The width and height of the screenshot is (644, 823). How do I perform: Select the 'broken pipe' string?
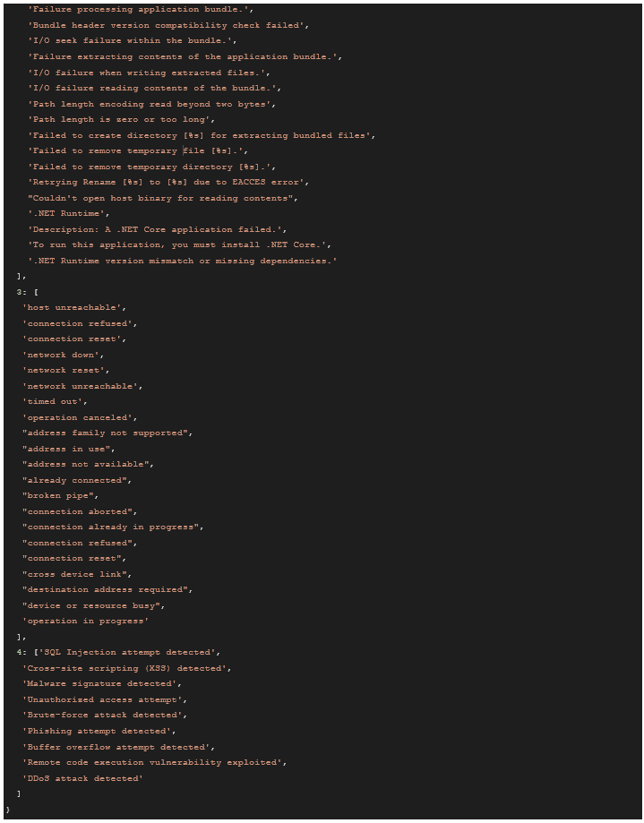click(61, 496)
